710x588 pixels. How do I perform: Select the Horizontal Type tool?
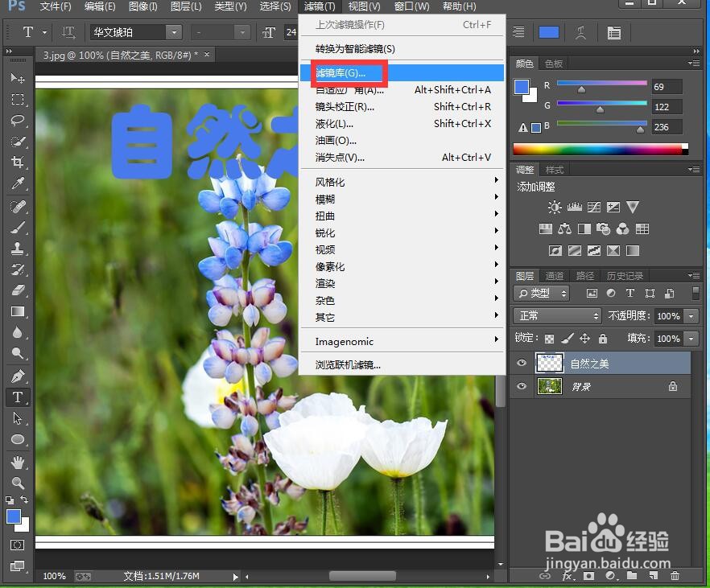tap(17, 397)
